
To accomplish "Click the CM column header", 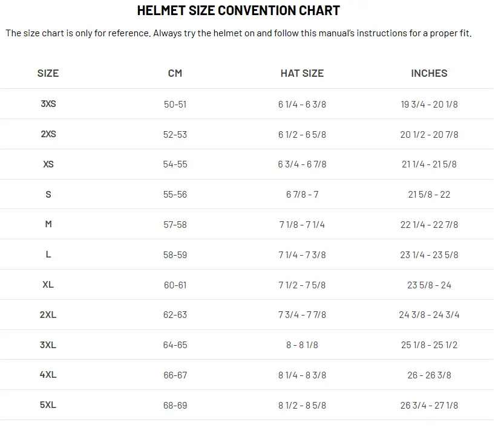I will (175, 74).
